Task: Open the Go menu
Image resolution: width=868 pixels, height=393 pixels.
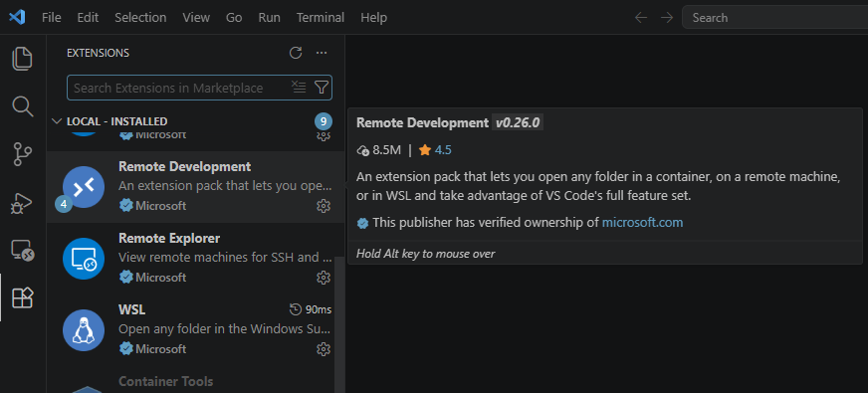Action: [234, 18]
